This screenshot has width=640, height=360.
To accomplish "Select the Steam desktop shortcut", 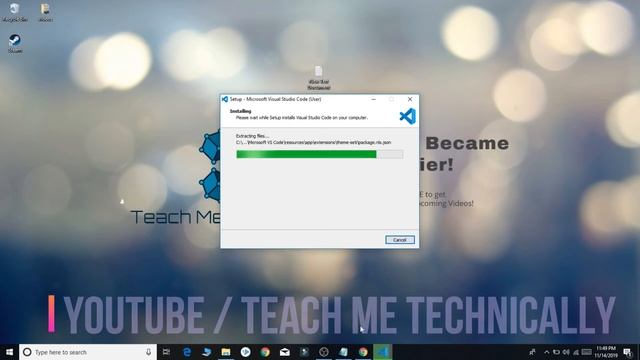I will pyautogui.click(x=15, y=44).
